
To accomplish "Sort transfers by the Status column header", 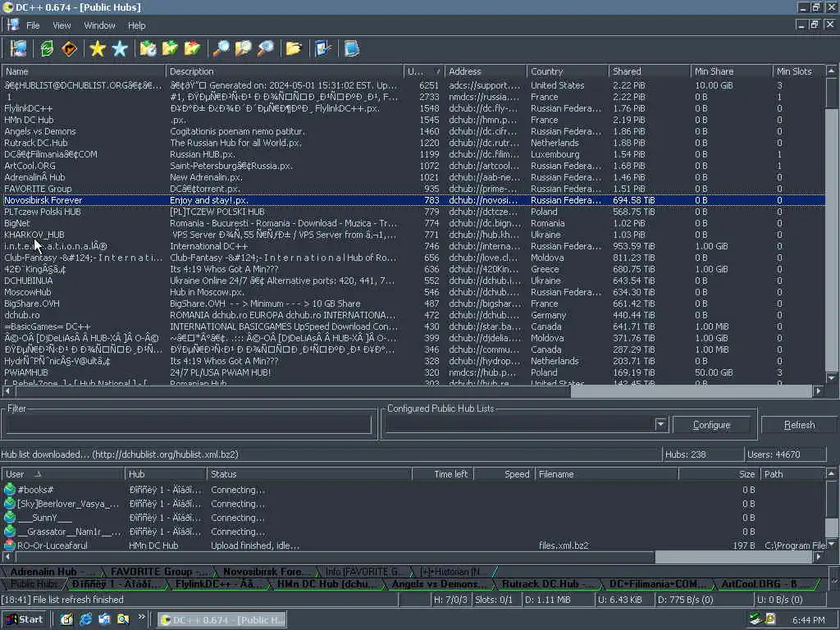I will (309, 474).
